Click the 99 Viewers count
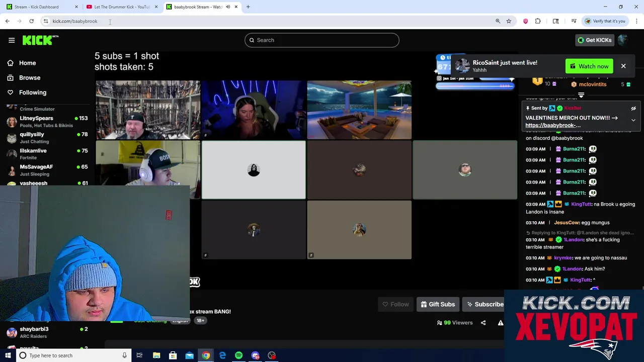This screenshot has width=644, height=362. tap(455, 323)
